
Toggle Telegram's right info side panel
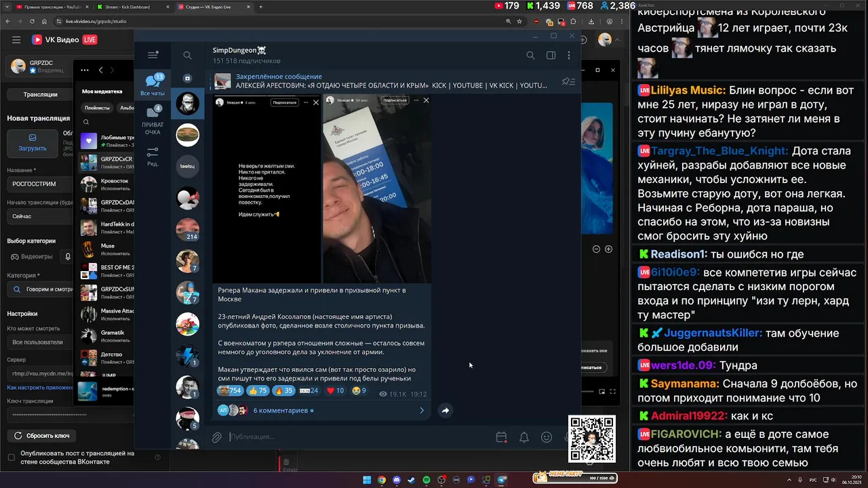551,56
